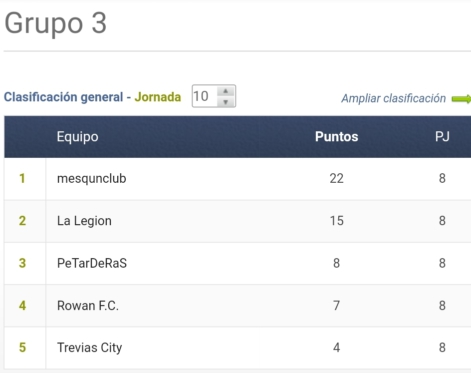The width and height of the screenshot is (471, 373).
Task: Select team mesqunclub in the table
Action: point(92,179)
